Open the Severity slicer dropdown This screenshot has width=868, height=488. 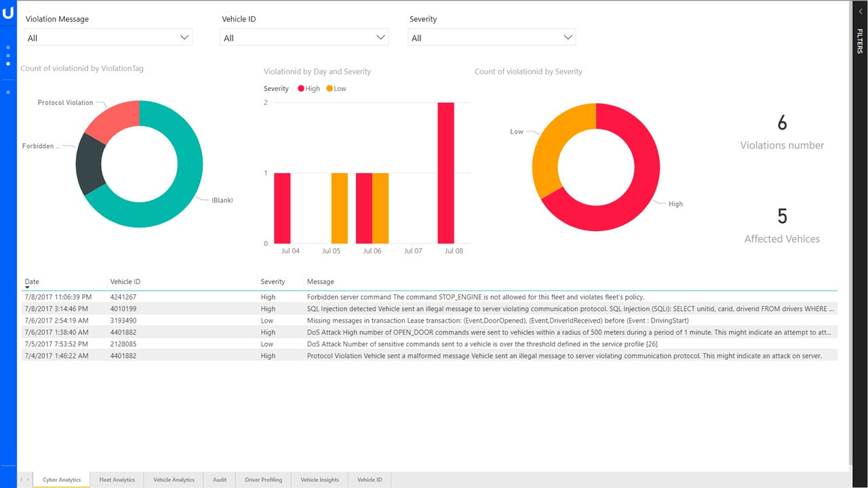click(492, 37)
